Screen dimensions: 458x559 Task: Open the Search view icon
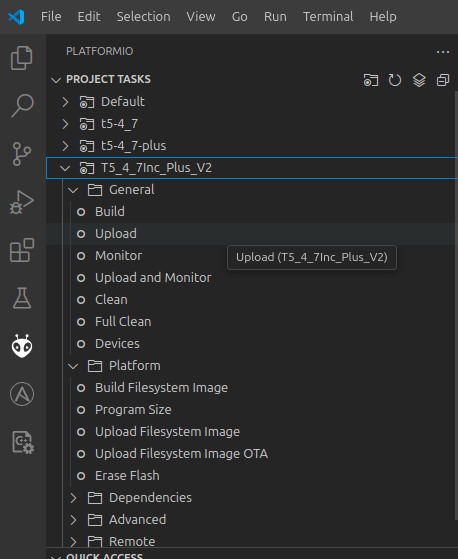(22, 106)
